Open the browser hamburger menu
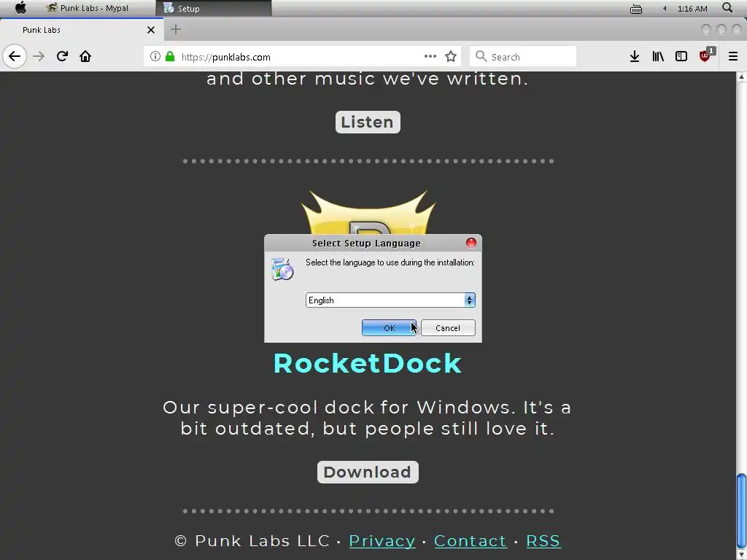Image resolution: width=747 pixels, height=560 pixels. (x=733, y=57)
